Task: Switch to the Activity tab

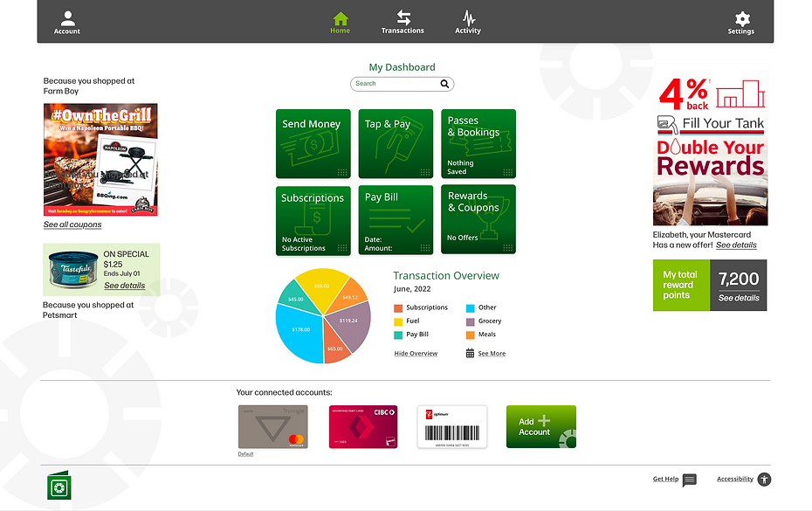Action: (x=468, y=23)
